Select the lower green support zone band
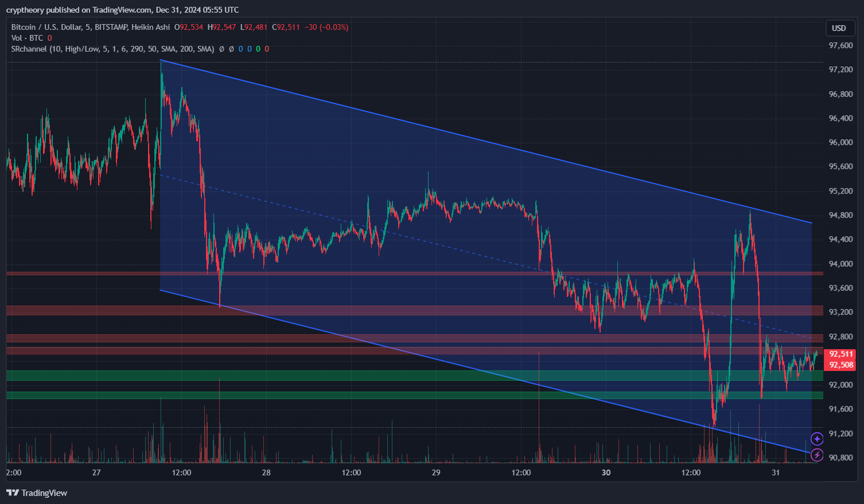Viewport: 864px width, 504px height. click(x=414, y=395)
